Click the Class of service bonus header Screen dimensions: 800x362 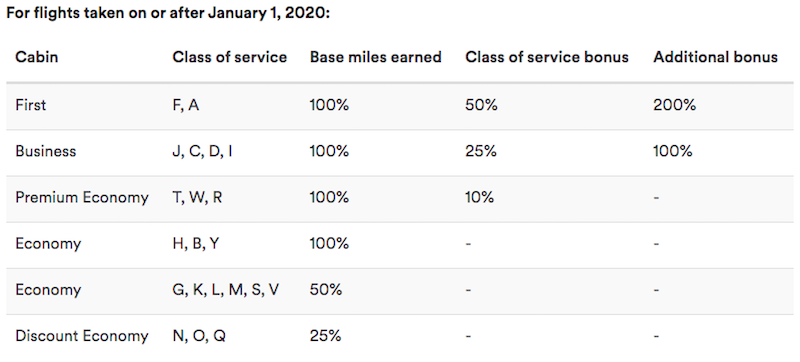547,57
